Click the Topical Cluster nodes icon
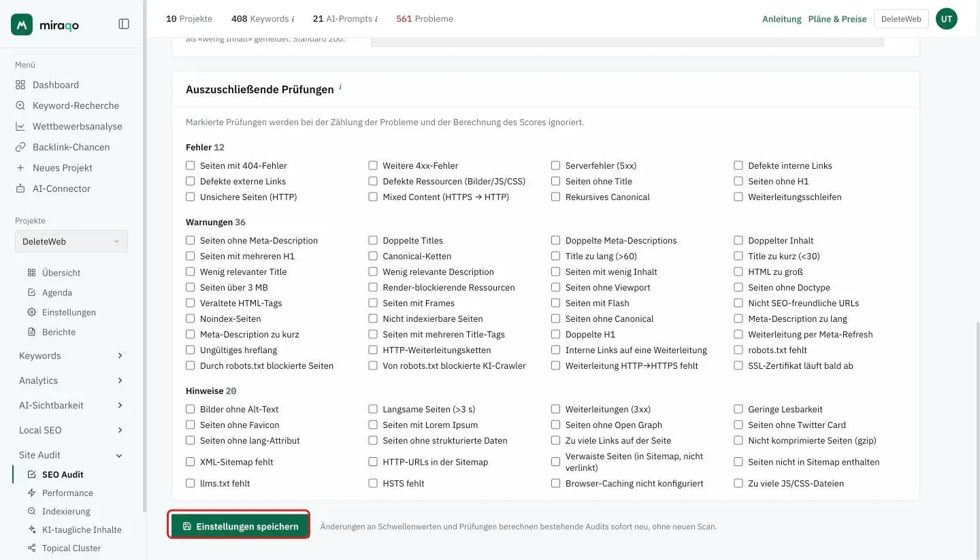This screenshot has height=560, width=980. click(x=31, y=548)
